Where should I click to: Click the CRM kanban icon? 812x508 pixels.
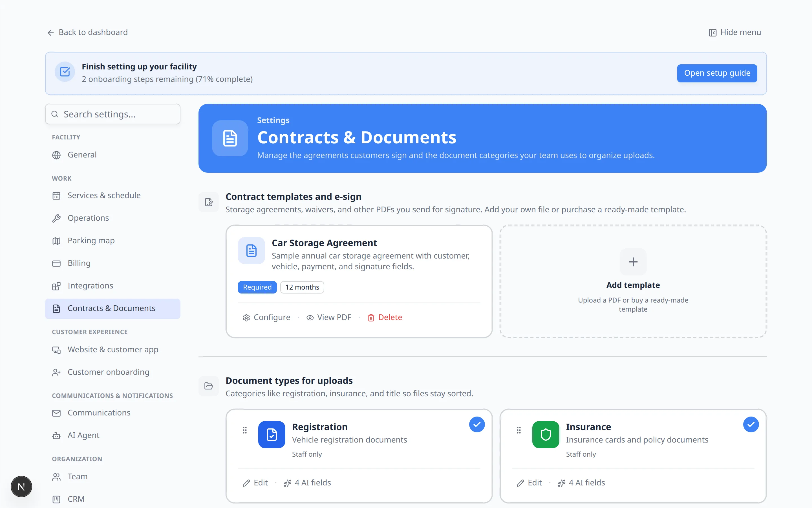56,499
